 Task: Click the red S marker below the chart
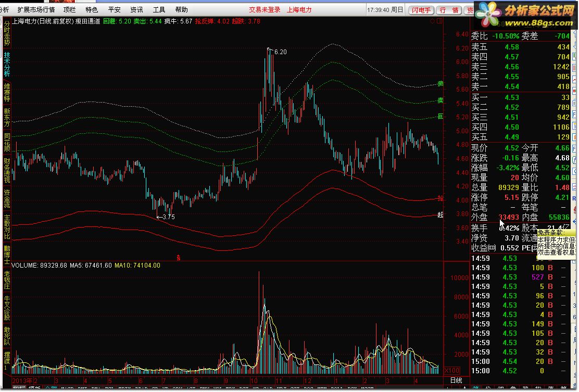pos(179,258)
